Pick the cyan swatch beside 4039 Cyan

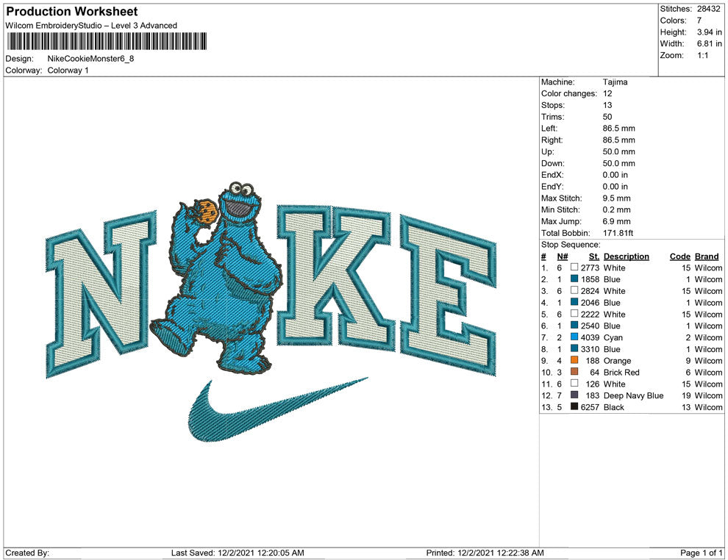pos(574,337)
